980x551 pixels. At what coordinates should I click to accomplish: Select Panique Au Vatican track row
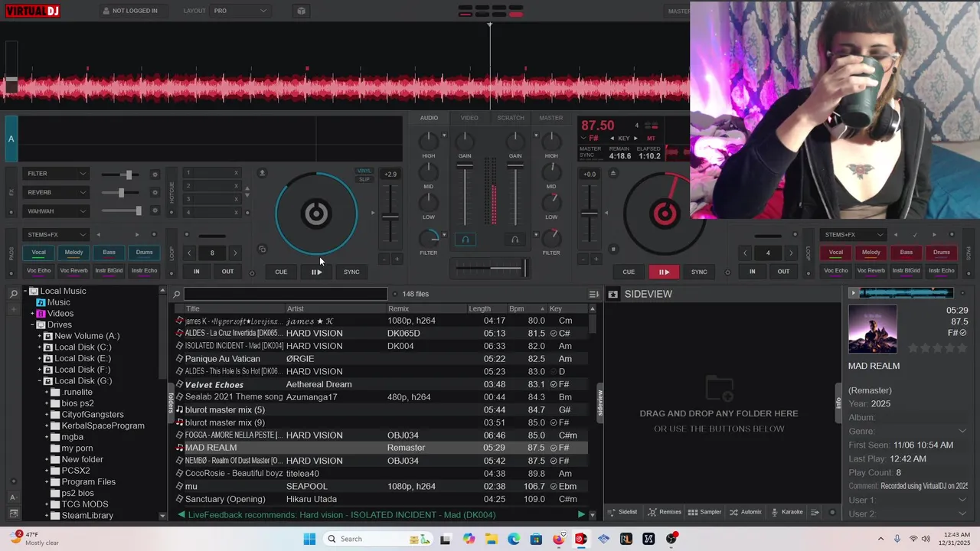click(x=381, y=359)
